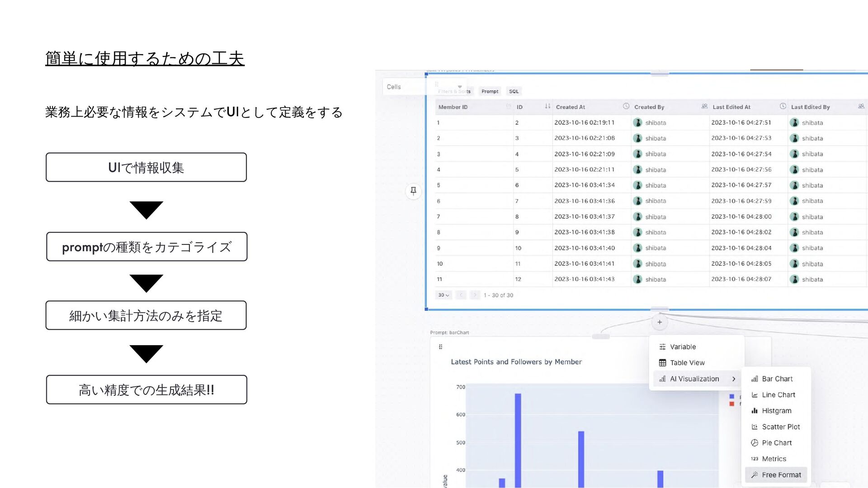Select Histgram visualization
This screenshot has width=868, height=488.
click(x=776, y=411)
